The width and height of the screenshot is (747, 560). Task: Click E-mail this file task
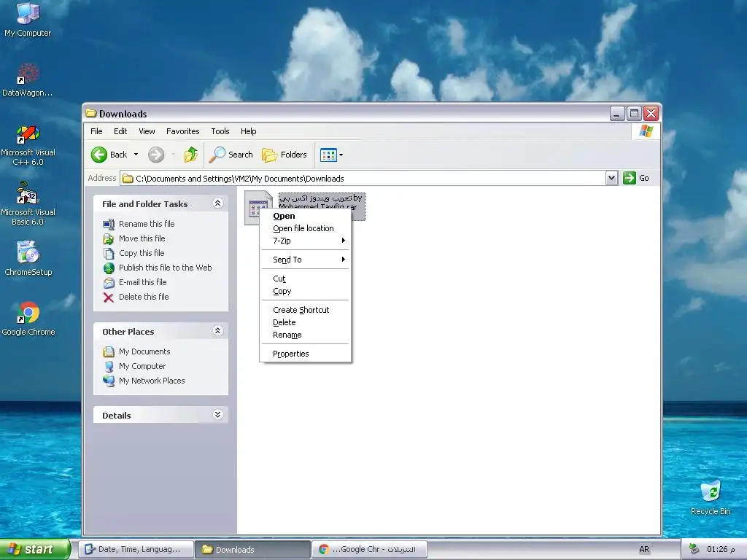coord(142,282)
